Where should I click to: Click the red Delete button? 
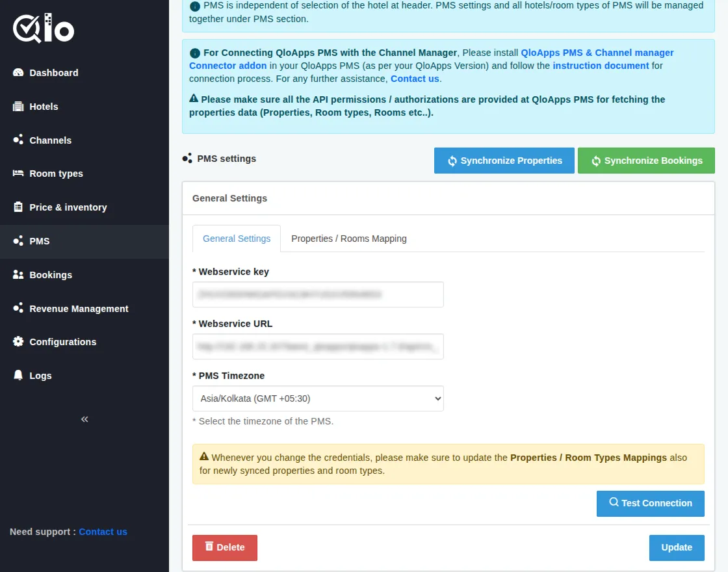point(225,547)
